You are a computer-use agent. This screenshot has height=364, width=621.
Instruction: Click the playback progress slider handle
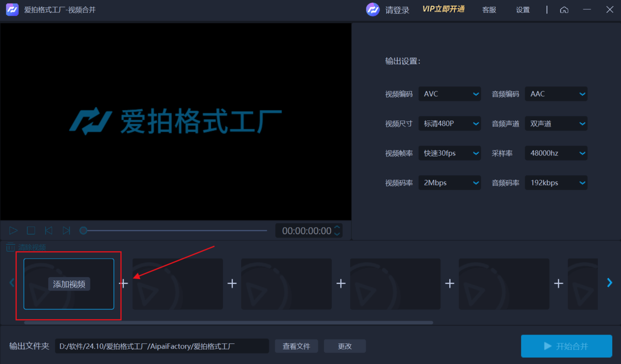click(x=84, y=231)
